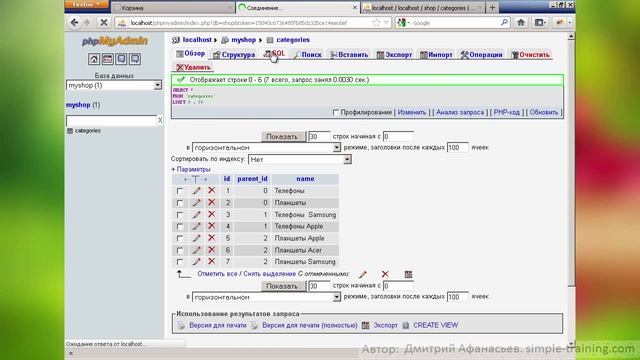Click delete-checked red X below table
Viewport: 640px width, 360px height.
[385, 274]
